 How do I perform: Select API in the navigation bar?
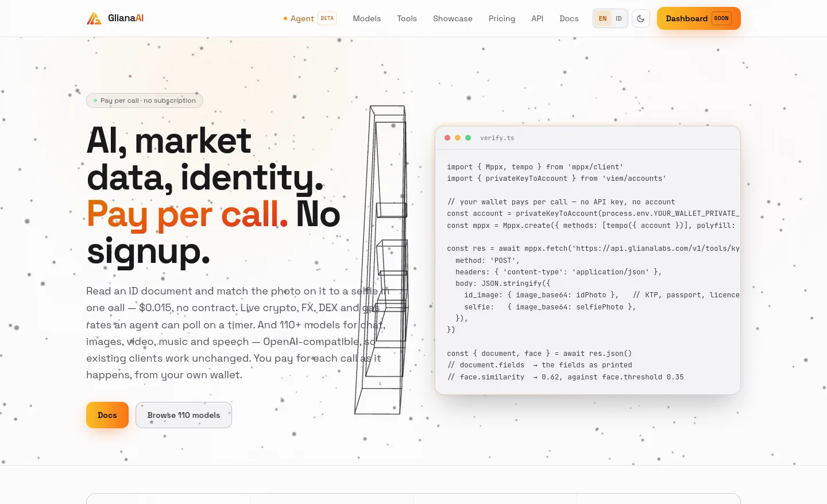click(538, 18)
